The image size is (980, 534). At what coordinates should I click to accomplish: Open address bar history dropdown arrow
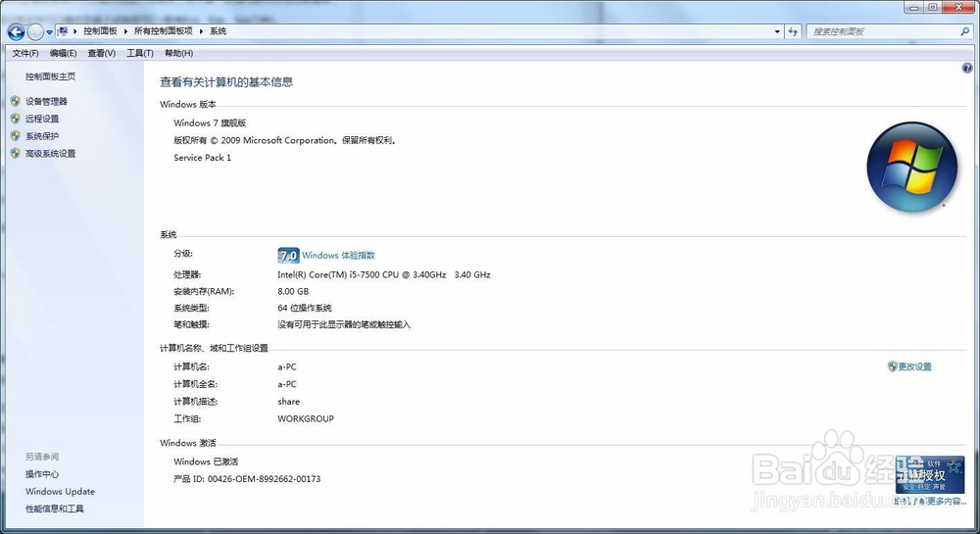[777, 31]
